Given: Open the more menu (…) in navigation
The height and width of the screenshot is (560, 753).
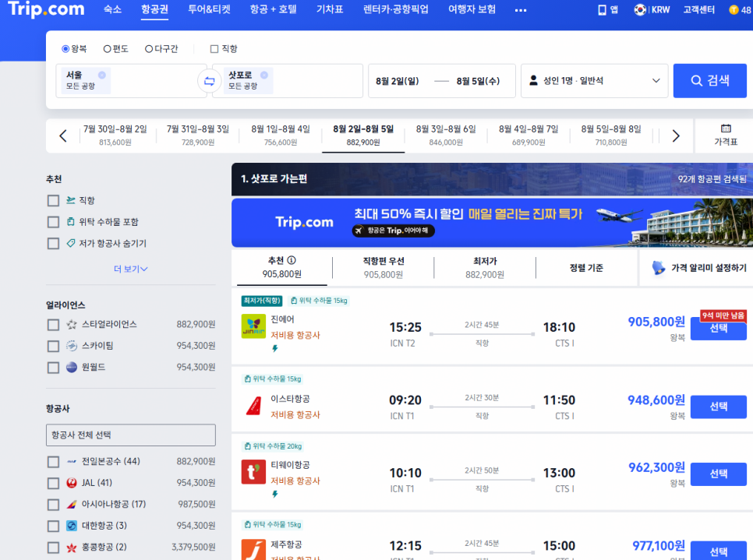Looking at the screenshot, I should tap(521, 10).
